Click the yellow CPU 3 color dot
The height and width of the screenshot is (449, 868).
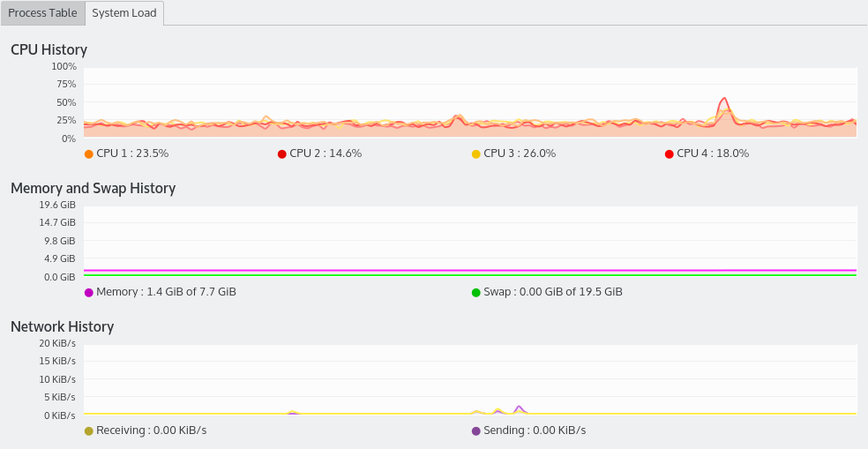[476, 153]
